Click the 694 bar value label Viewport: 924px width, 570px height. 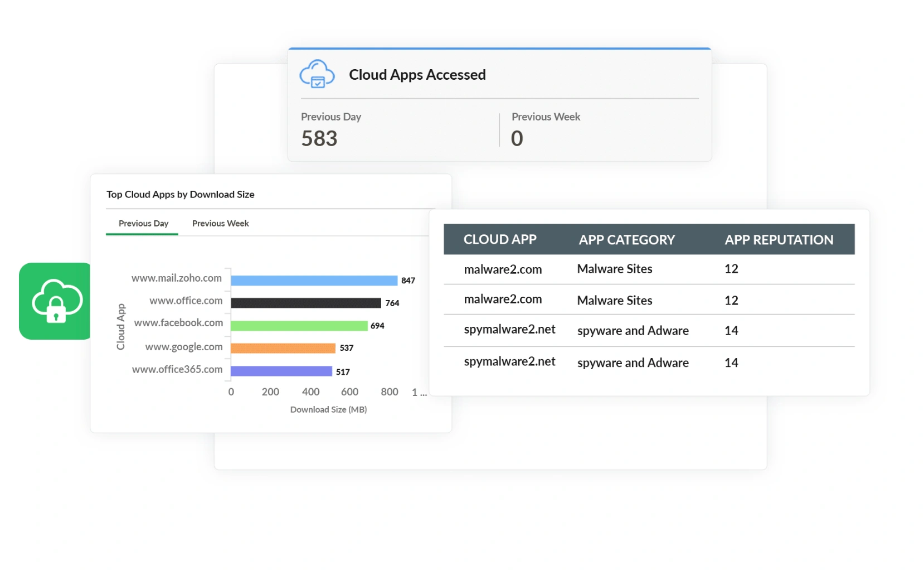pos(377,326)
